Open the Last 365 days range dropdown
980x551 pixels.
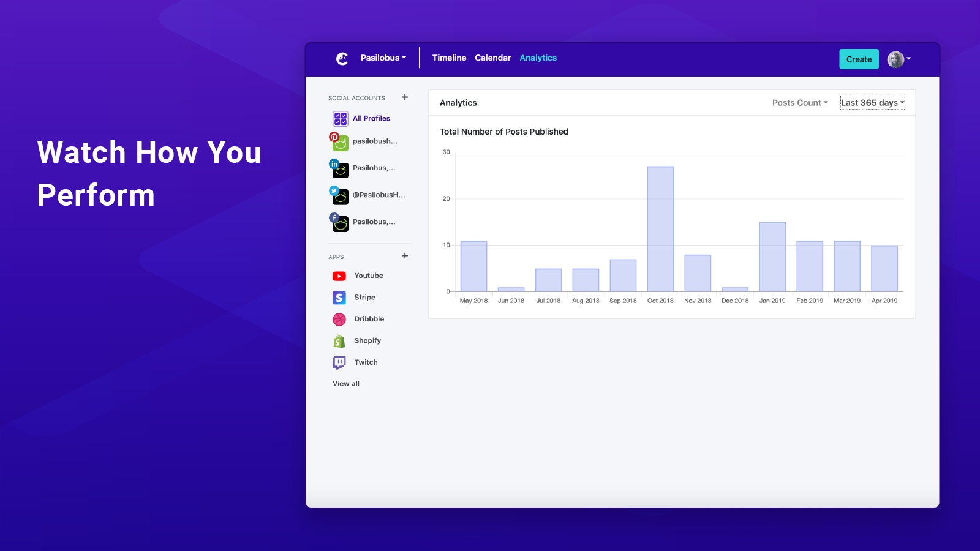point(872,103)
